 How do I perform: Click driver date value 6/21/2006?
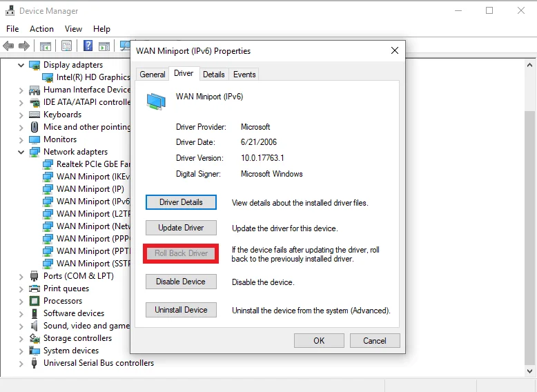click(x=259, y=142)
